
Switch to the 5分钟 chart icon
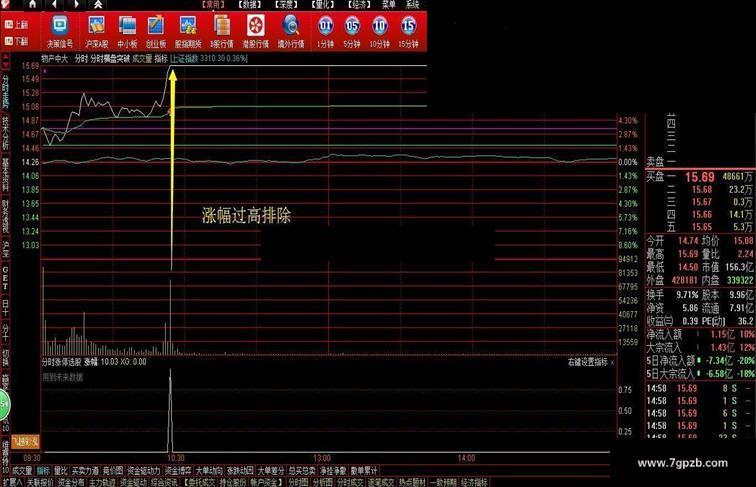click(352, 32)
